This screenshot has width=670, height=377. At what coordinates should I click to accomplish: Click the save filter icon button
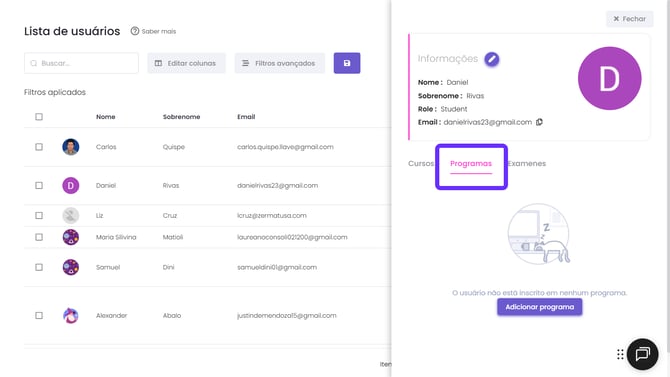click(x=347, y=63)
